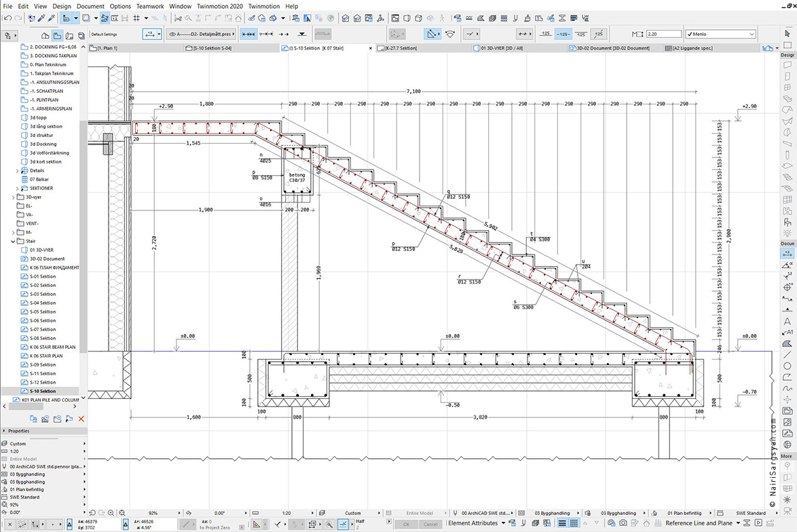Select dimension text centered in line option
This screenshot has width=797, height=532.
point(563,34)
